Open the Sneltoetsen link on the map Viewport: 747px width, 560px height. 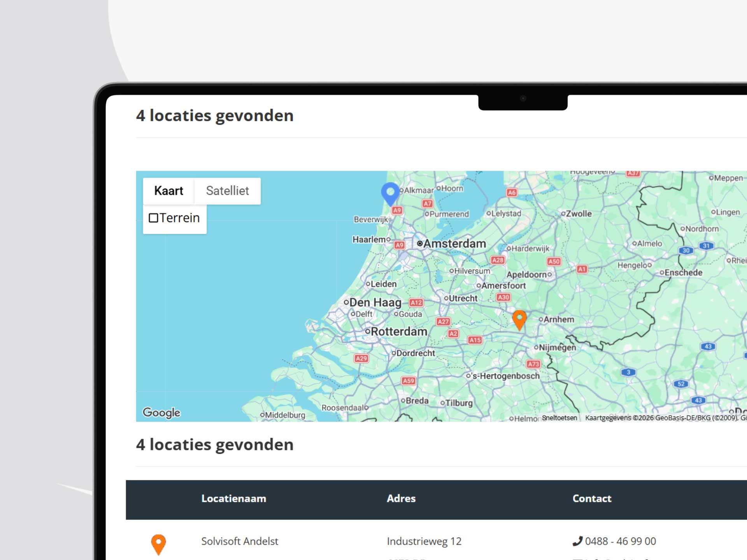(559, 418)
